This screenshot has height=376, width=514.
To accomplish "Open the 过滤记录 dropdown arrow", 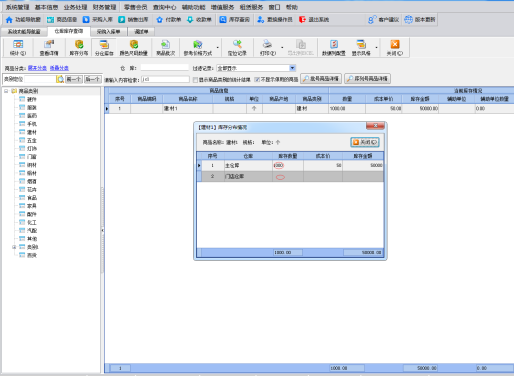I will pyautogui.click(x=292, y=68).
